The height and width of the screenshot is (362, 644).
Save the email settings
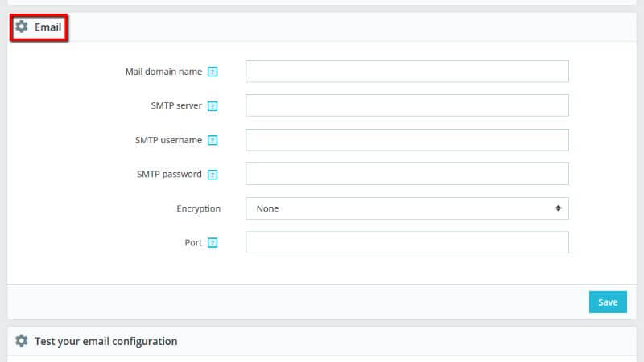[608, 302]
